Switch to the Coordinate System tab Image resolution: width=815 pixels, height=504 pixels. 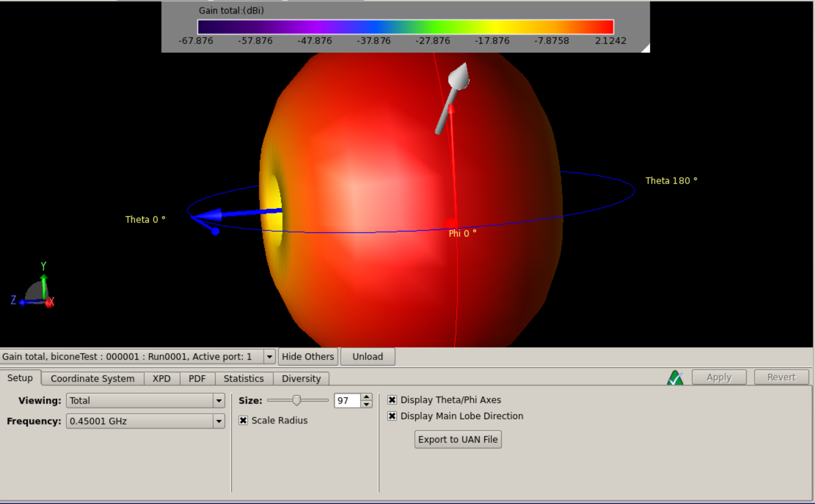pos(92,379)
